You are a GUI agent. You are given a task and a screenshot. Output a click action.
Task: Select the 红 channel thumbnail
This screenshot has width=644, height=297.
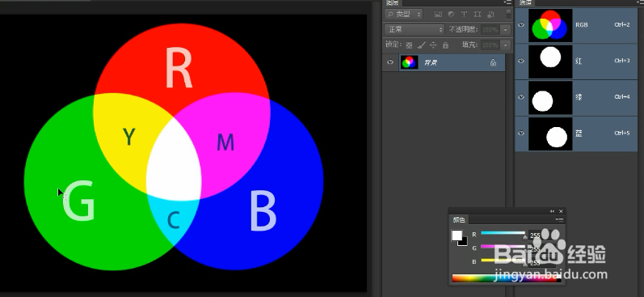(550, 62)
